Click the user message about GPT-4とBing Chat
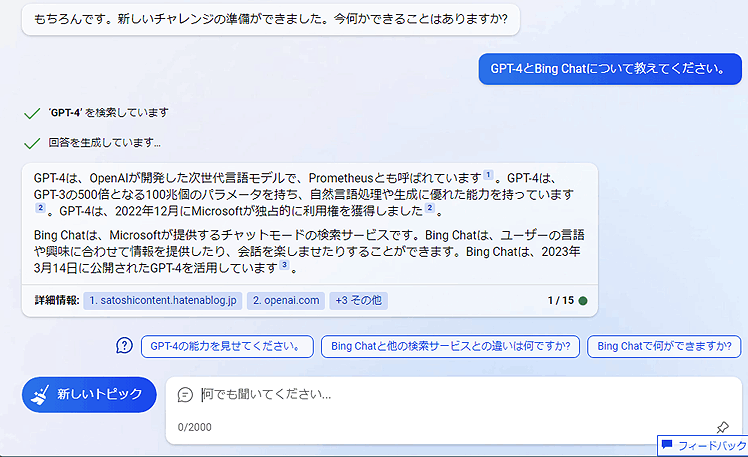The width and height of the screenshot is (748, 457). point(607,69)
